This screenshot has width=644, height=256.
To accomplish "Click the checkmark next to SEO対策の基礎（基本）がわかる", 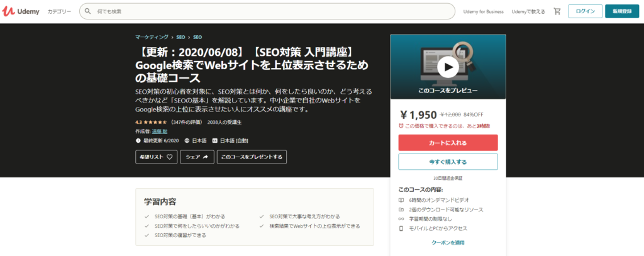I will 147,216.
